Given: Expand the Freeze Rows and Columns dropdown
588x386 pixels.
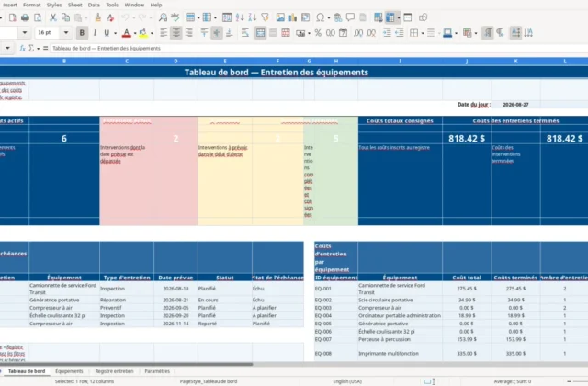Looking at the screenshot, I should pyautogui.click(x=398, y=17).
